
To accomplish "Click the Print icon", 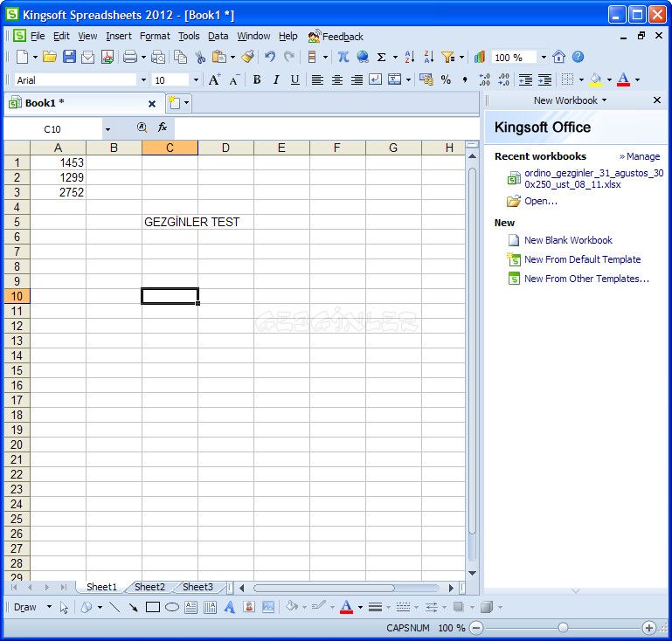I will pos(129,57).
